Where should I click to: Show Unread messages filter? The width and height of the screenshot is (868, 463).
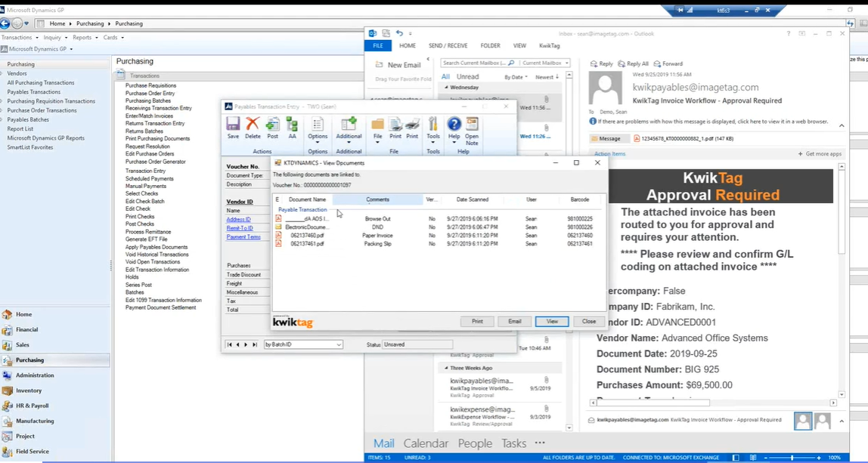coord(468,77)
